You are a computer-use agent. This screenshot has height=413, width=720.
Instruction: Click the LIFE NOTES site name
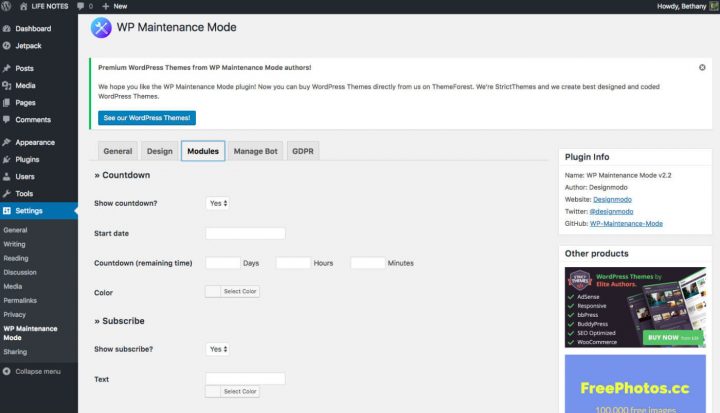(x=50, y=6)
